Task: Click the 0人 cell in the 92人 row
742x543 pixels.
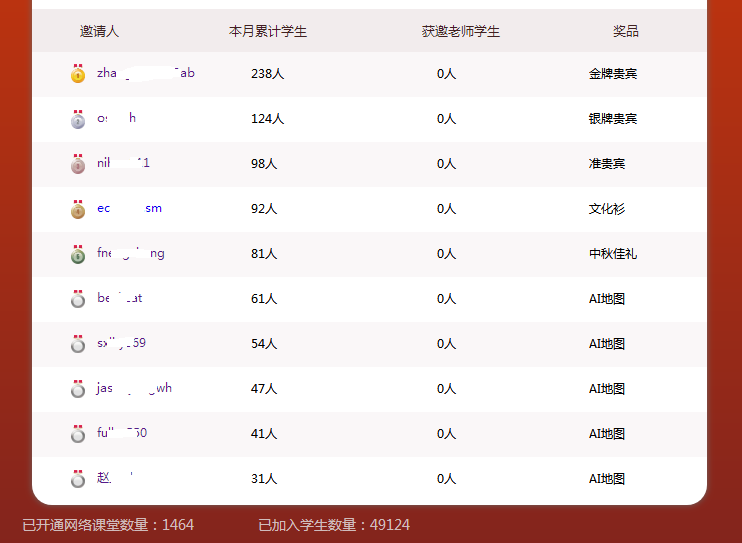Action: click(446, 209)
